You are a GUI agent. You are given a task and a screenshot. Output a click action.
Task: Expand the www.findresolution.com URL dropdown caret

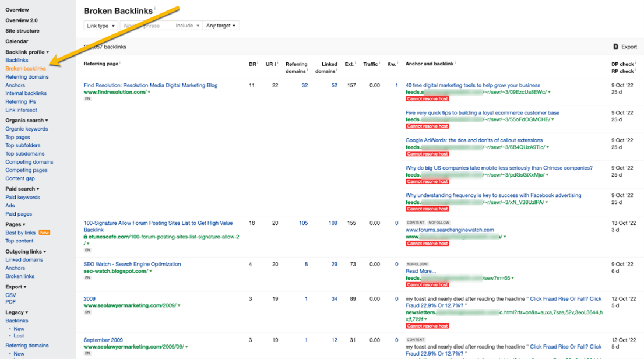coord(149,92)
